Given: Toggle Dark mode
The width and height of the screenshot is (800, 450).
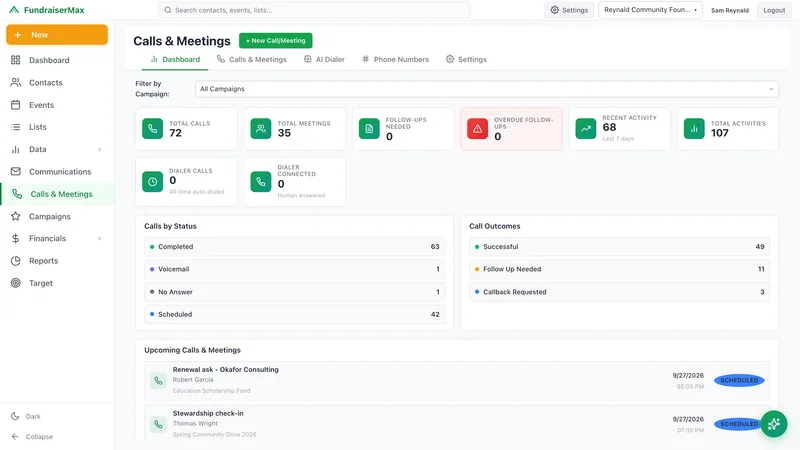Looking at the screenshot, I should pyautogui.click(x=26, y=416).
